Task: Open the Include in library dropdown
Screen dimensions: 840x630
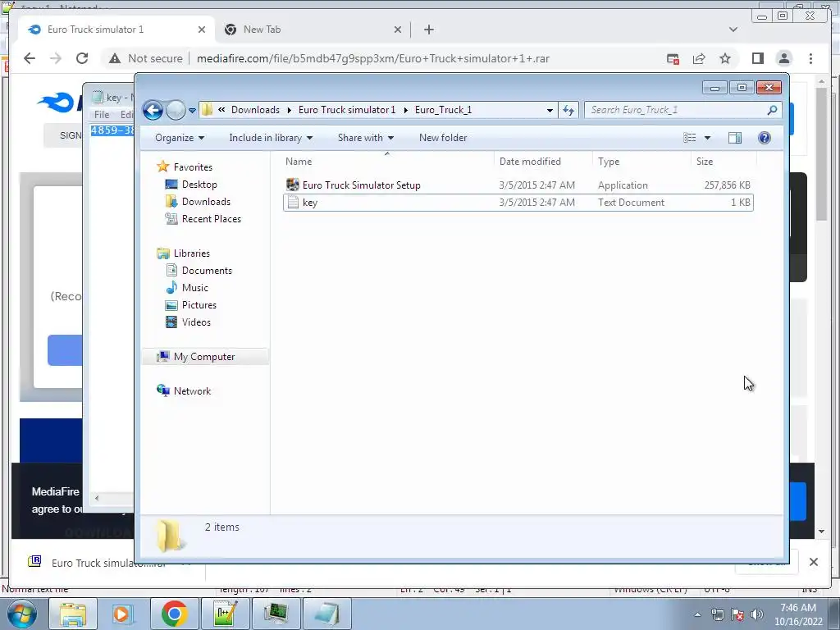Action: tap(271, 138)
